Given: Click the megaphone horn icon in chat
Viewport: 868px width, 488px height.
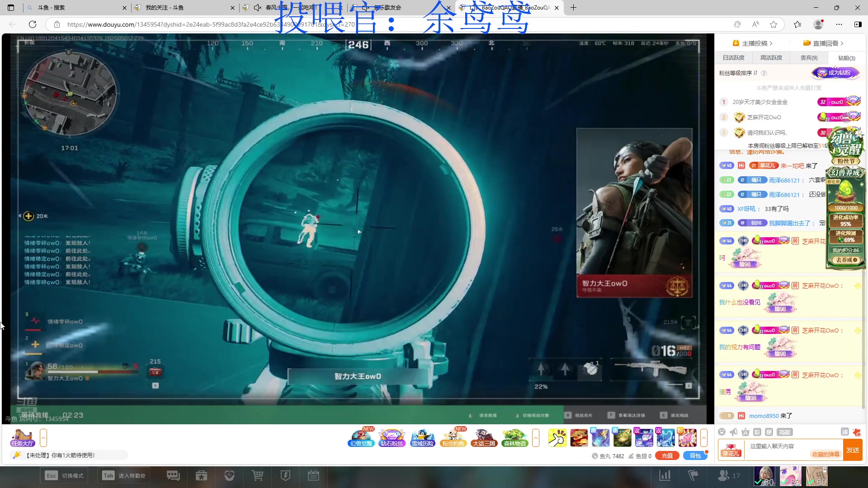Looking at the screenshot, I should tap(733, 432).
